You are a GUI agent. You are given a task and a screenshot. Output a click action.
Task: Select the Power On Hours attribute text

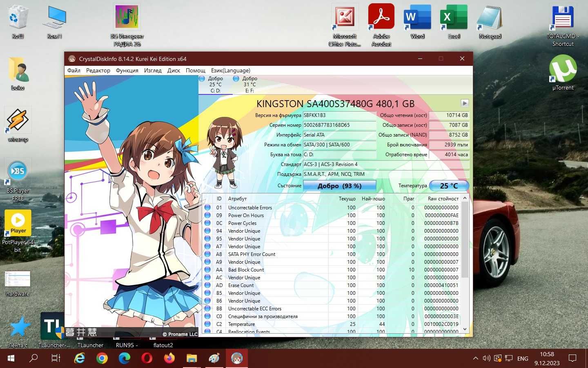pos(246,215)
